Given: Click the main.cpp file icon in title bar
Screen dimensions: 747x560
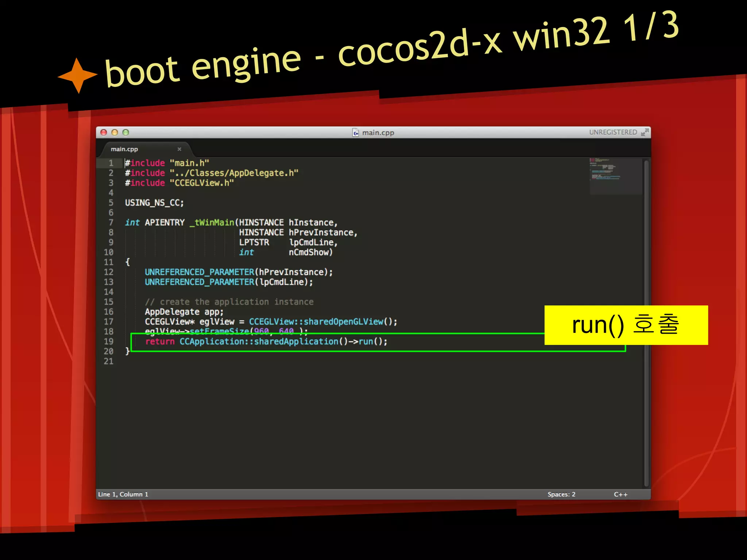Looking at the screenshot, I should pos(356,132).
